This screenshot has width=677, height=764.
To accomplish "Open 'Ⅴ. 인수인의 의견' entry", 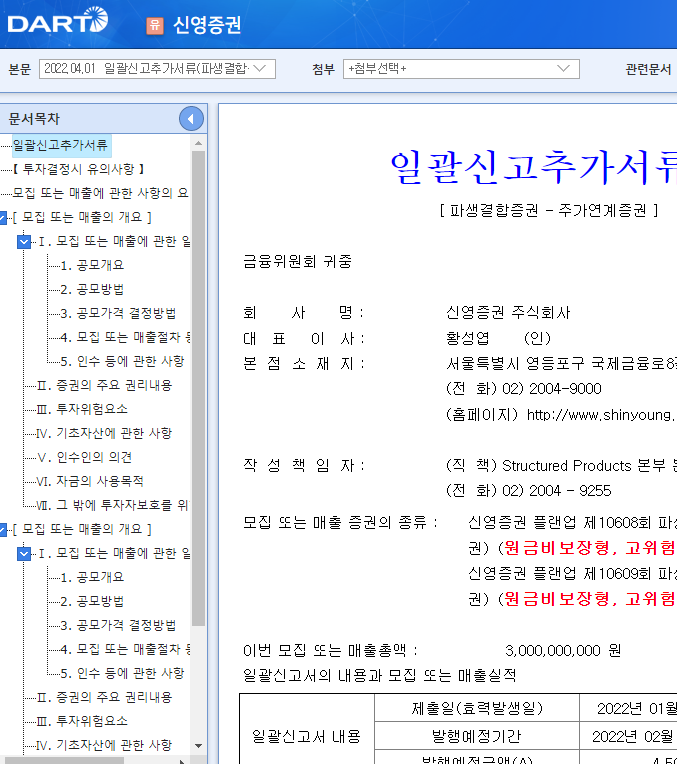I will coord(84,457).
